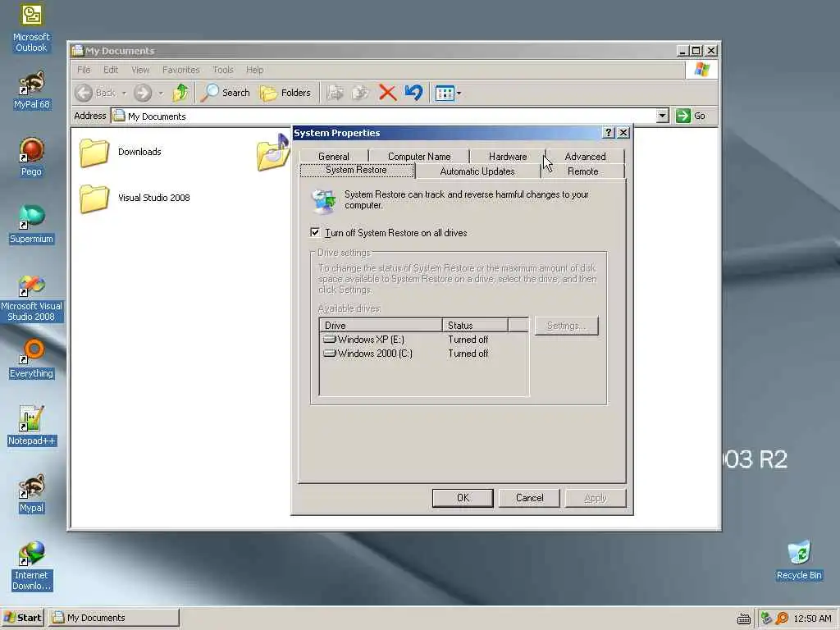The image size is (840, 630).
Task: Click OK in System Properties
Action: (x=463, y=498)
